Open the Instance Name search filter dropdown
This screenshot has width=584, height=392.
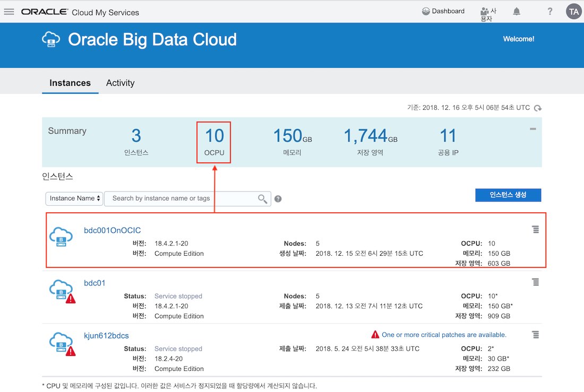click(x=74, y=198)
